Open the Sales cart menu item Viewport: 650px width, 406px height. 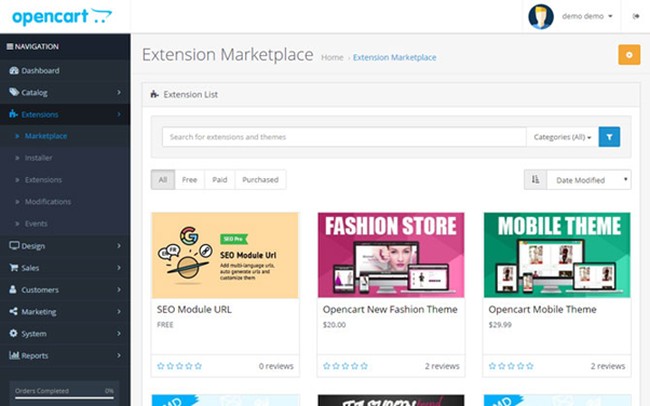32,268
